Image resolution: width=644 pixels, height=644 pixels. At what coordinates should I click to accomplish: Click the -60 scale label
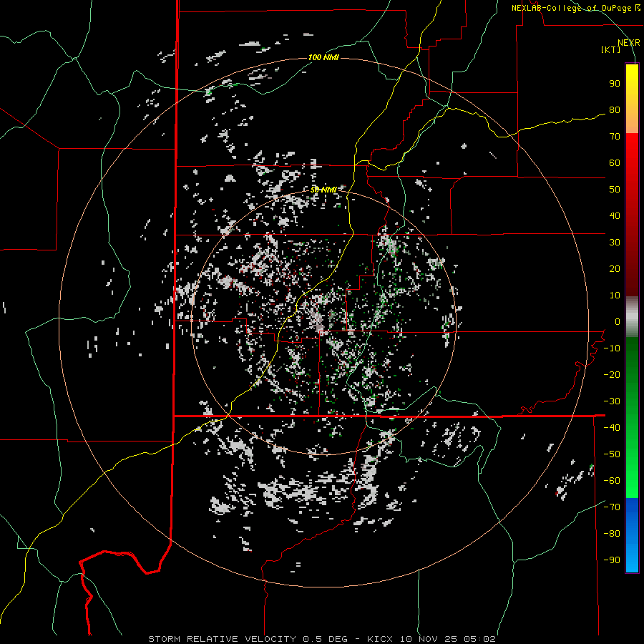click(612, 481)
